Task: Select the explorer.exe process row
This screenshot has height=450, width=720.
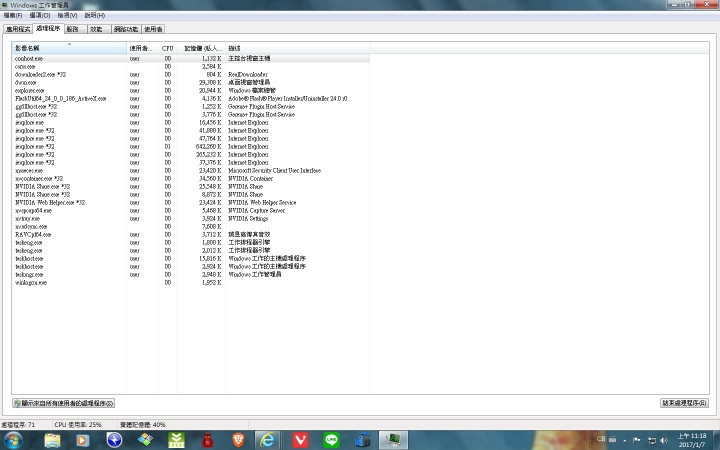Action: (191, 90)
